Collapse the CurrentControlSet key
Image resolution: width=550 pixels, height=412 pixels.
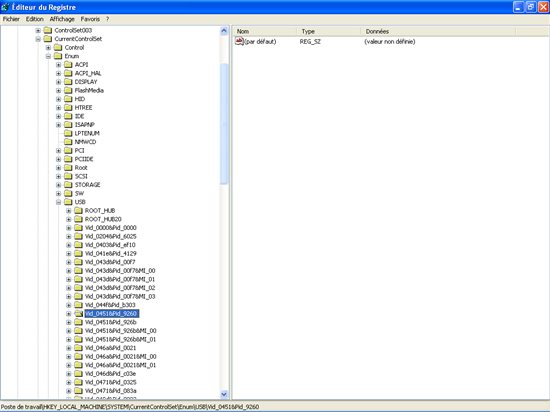(x=38, y=39)
